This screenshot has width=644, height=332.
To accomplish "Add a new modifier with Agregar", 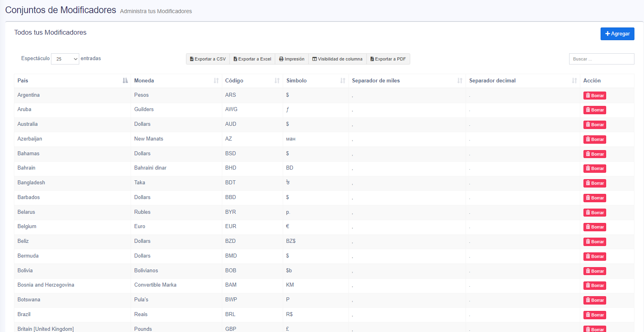I will (x=617, y=34).
